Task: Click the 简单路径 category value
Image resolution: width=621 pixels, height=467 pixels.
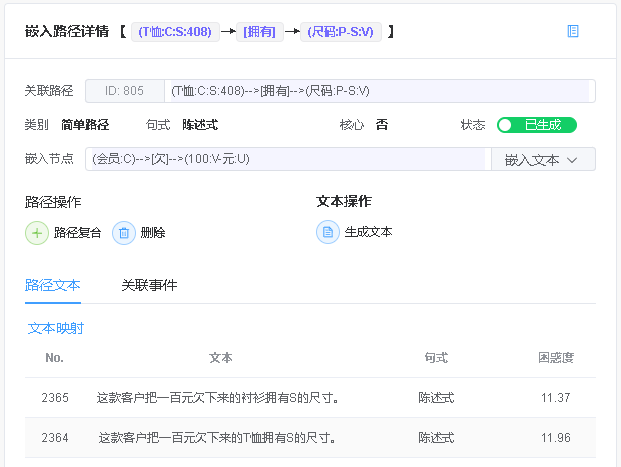Action: [85, 125]
